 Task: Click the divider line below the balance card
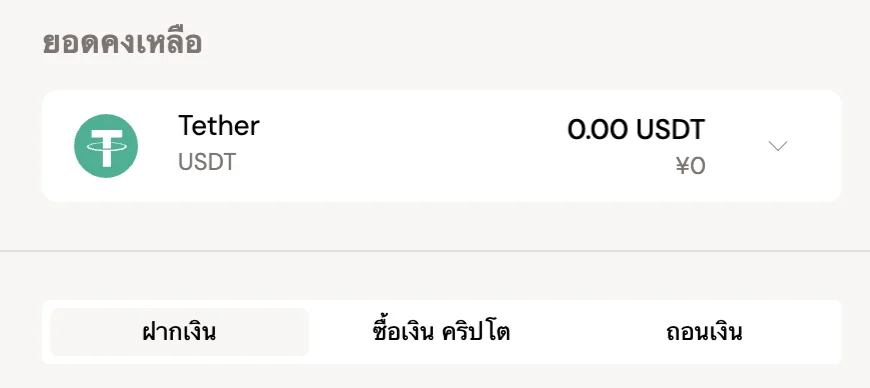tap(435, 251)
